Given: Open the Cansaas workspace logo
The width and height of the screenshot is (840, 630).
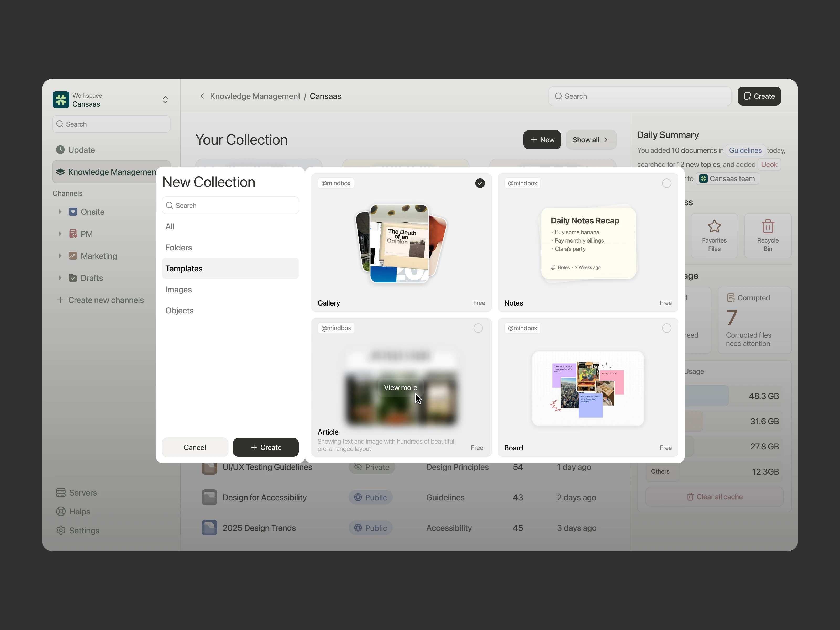Looking at the screenshot, I should coord(61,99).
